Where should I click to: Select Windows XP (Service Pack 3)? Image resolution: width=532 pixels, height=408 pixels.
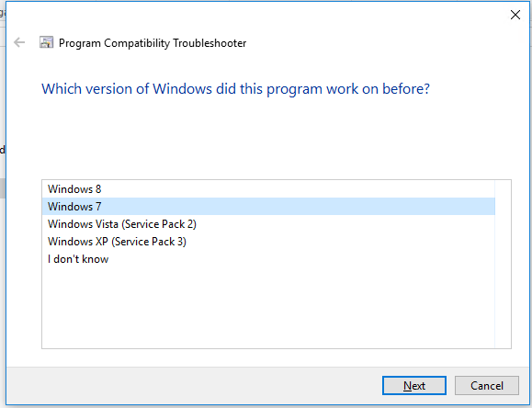268,242
